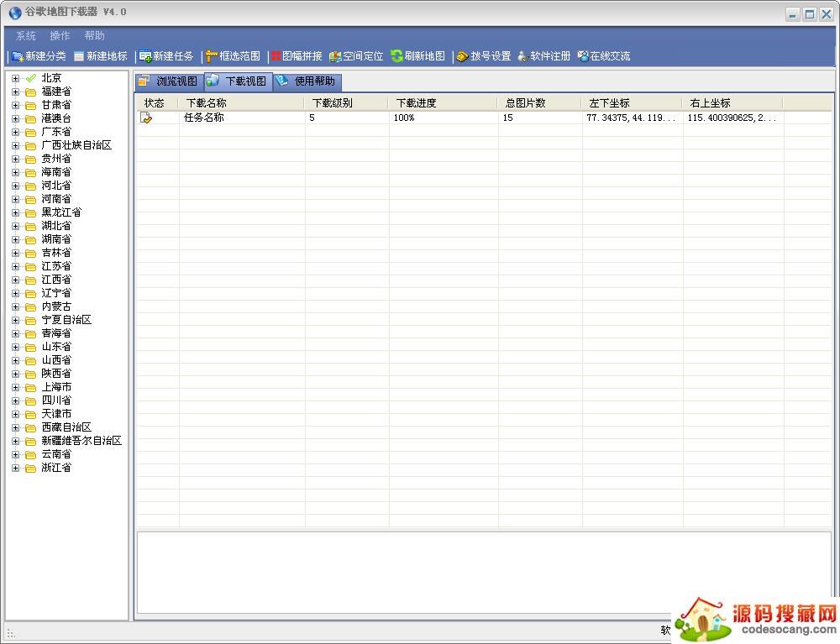Select the 任务名称 download task row

click(484, 118)
